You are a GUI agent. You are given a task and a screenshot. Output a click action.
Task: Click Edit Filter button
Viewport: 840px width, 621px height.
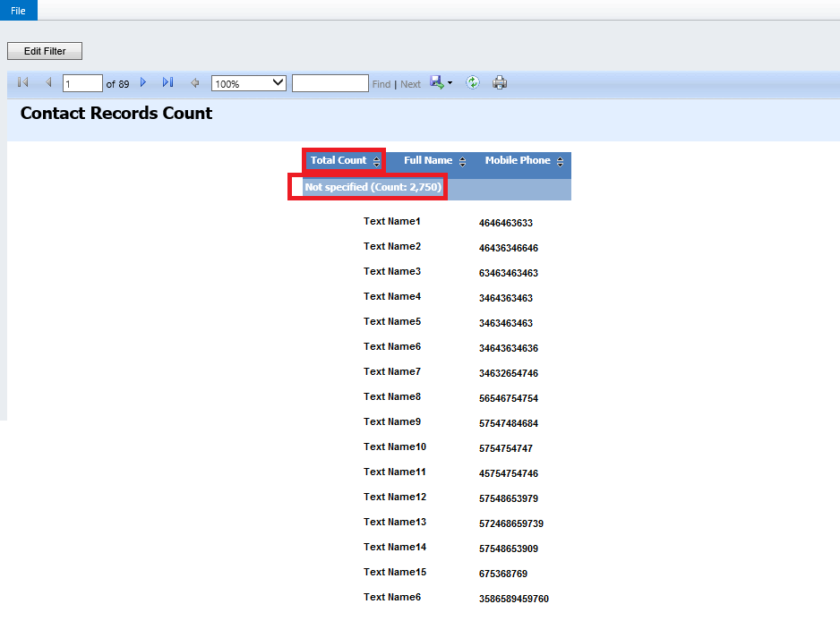pos(45,51)
